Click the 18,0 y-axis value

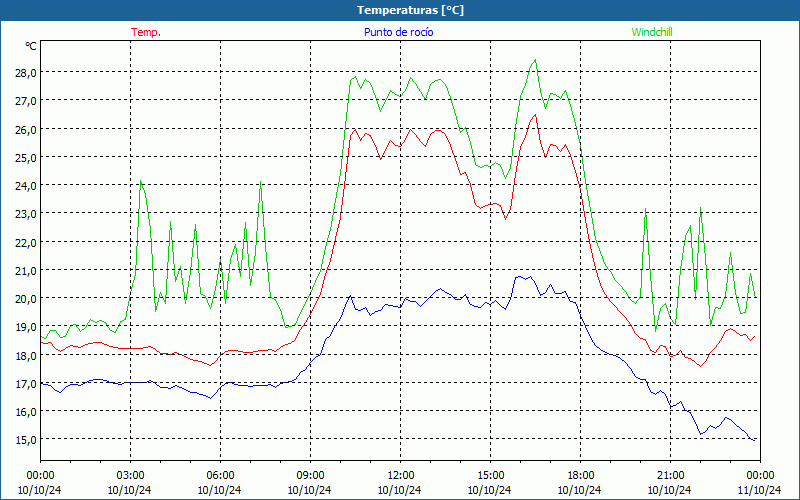[x=26, y=356]
